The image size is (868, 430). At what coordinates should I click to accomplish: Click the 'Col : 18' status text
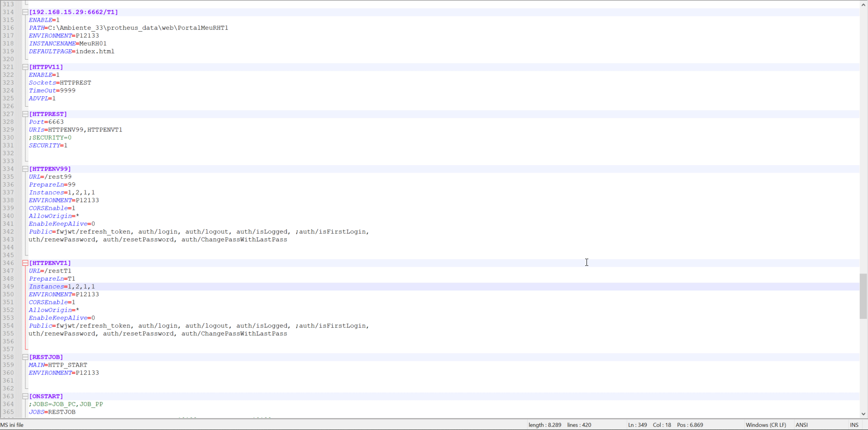[x=662, y=425]
